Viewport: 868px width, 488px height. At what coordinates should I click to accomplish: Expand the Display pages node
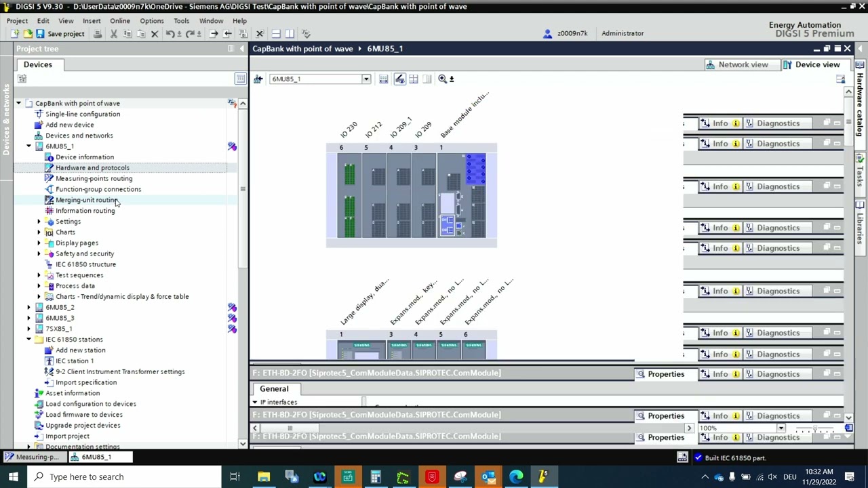point(39,243)
